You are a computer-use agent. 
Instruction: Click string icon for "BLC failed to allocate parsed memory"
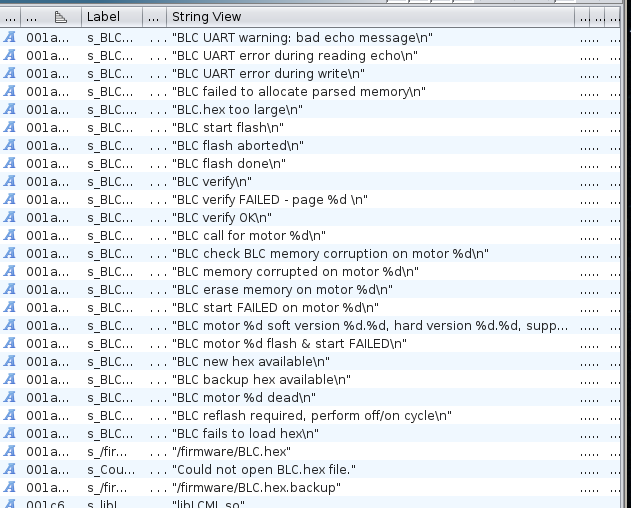(x=10, y=91)
